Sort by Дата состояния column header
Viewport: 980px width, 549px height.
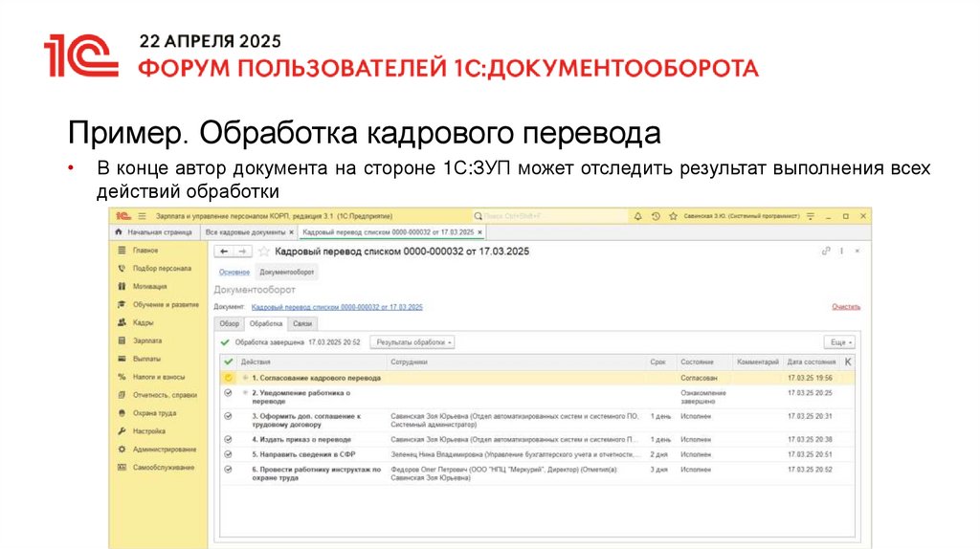pos(812,362)
